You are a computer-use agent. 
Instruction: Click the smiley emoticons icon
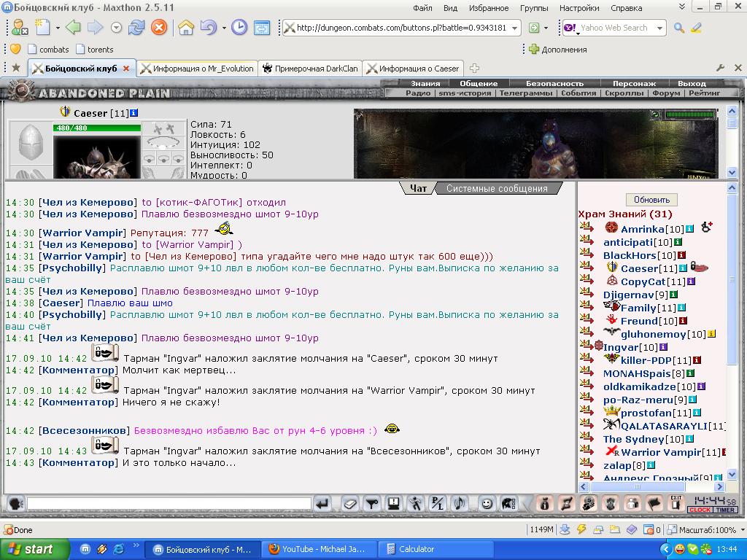pyautogui.click(x=487, y=503)
